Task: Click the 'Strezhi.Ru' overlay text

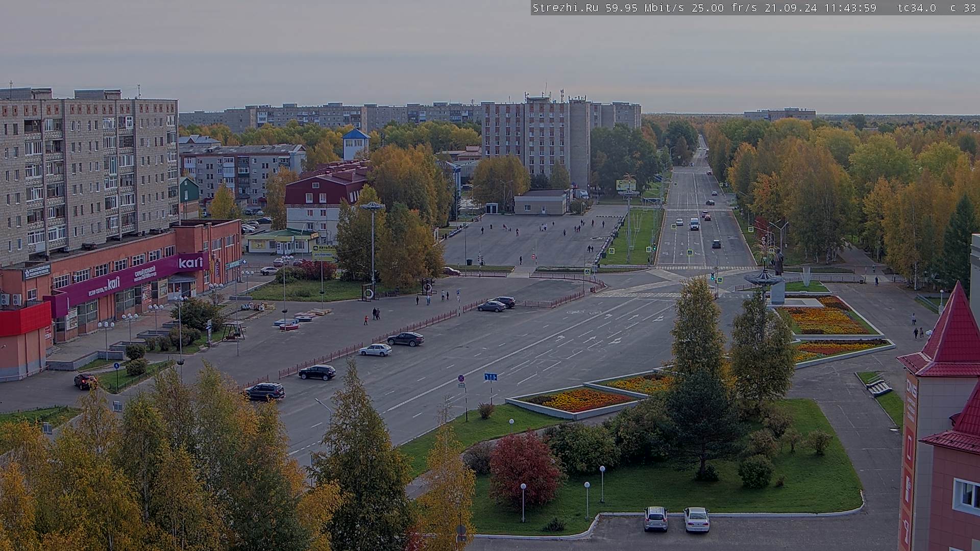Action: pyautogui.click(x=567, y=8)
